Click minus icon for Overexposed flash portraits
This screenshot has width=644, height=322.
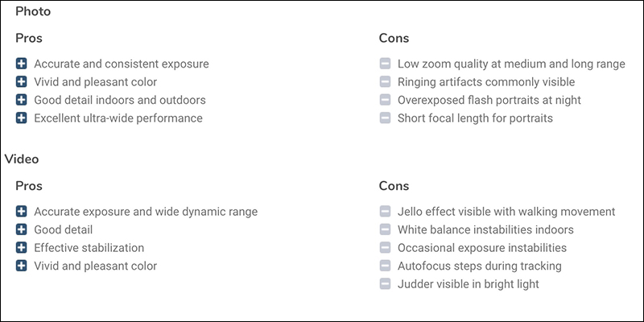385,100
